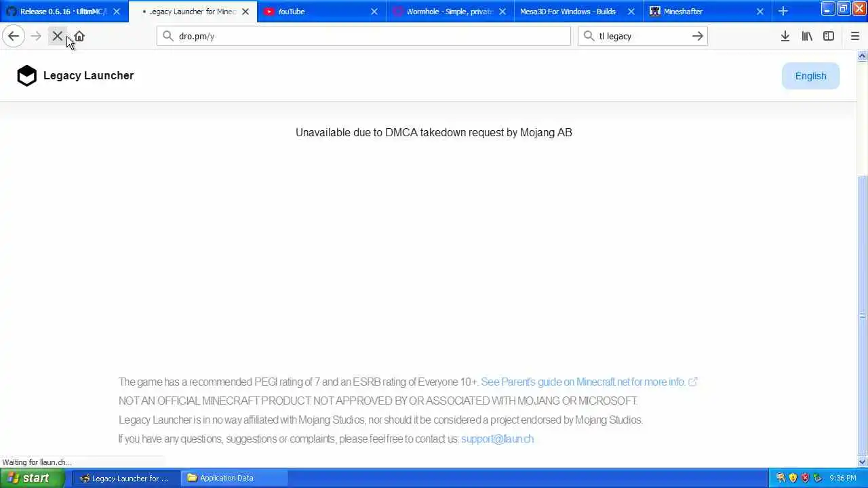Open the Library icon
Image resolution: width=868 pixels, height=488 pixels.
pyautogui.click(x=807, y=36)
